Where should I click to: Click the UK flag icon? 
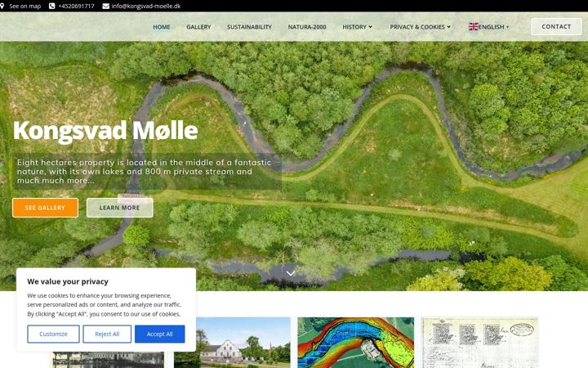pyautogui.click(x=473, y=27)
